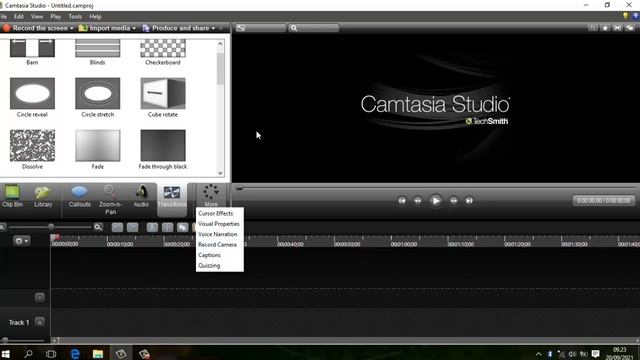Click Voice Narration in the More menu
640x360 pixels.
218,234
